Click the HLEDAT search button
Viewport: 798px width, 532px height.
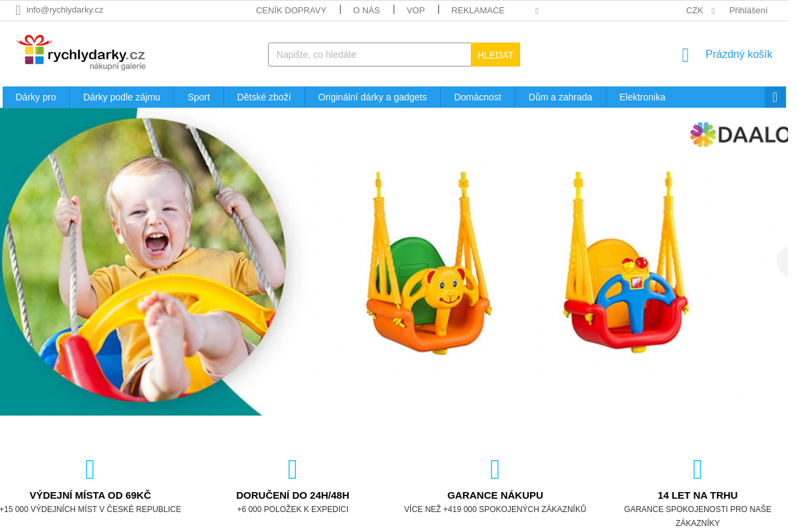click(x=495, y=55)
